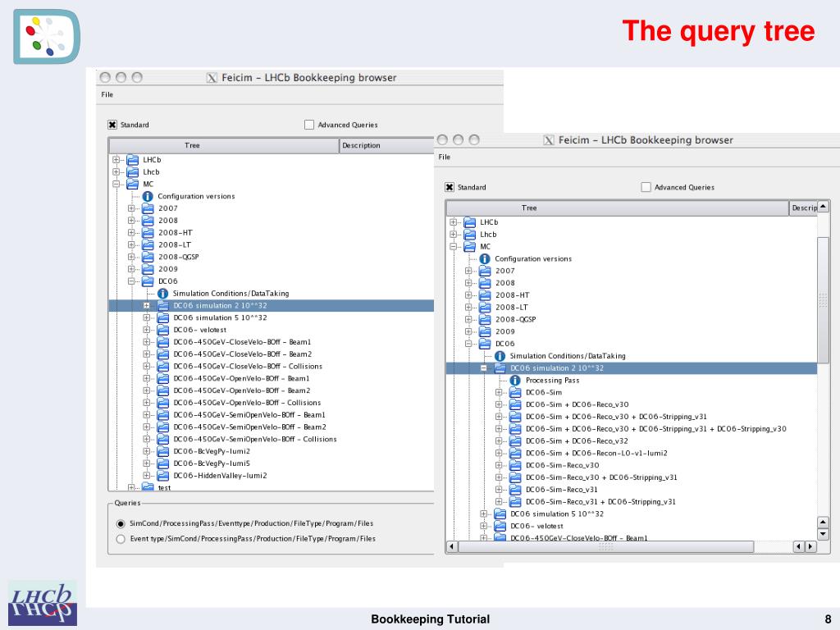Click the Simulation Conditions/DataTaking info icon
This screenshot has height=630, width=840.
162,294
